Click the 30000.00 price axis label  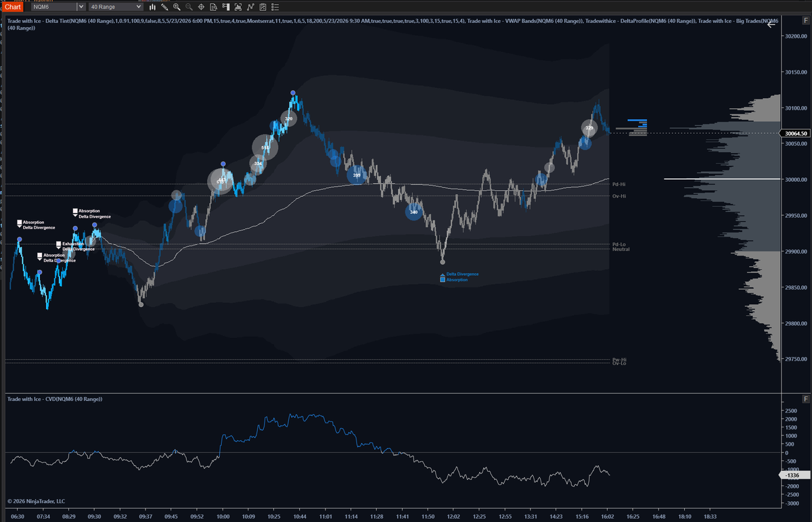click(x=796, y=180)
